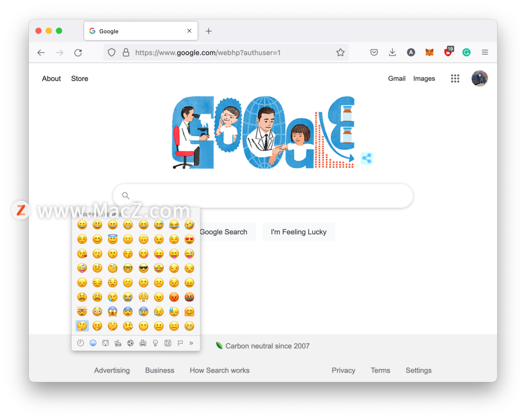This screenshot has height=420, width=526.
Task: Select Travel & Places emoji category
Action: pyautogui.click(x=143, y=343)
